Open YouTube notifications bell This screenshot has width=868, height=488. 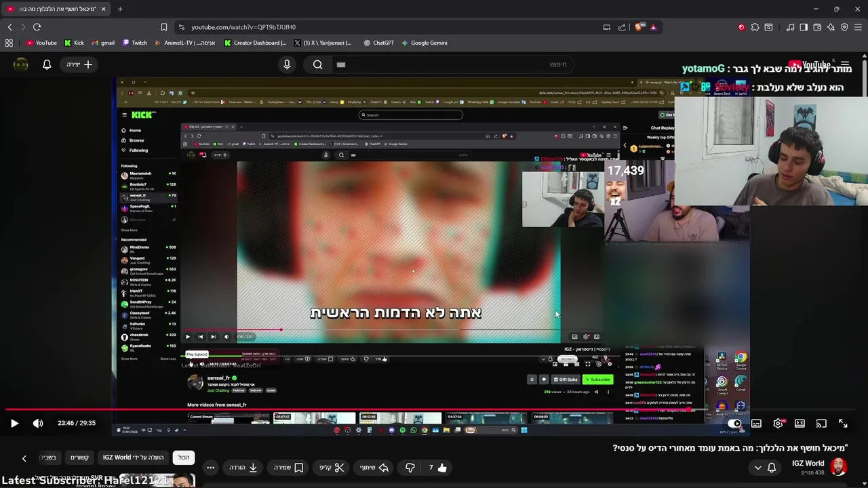click(47, 64)
